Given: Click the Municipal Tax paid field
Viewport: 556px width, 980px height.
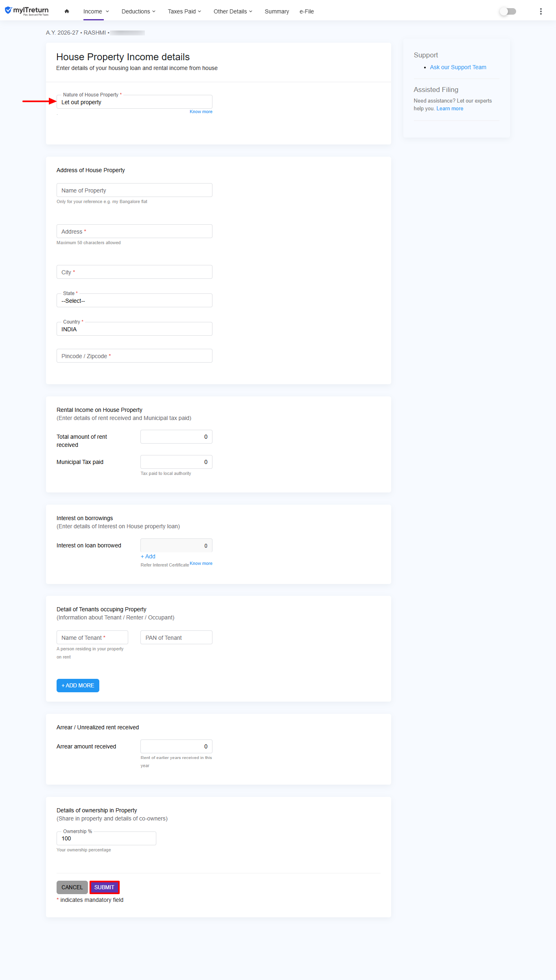Looking at the screenshot, I should pos(176,462).
